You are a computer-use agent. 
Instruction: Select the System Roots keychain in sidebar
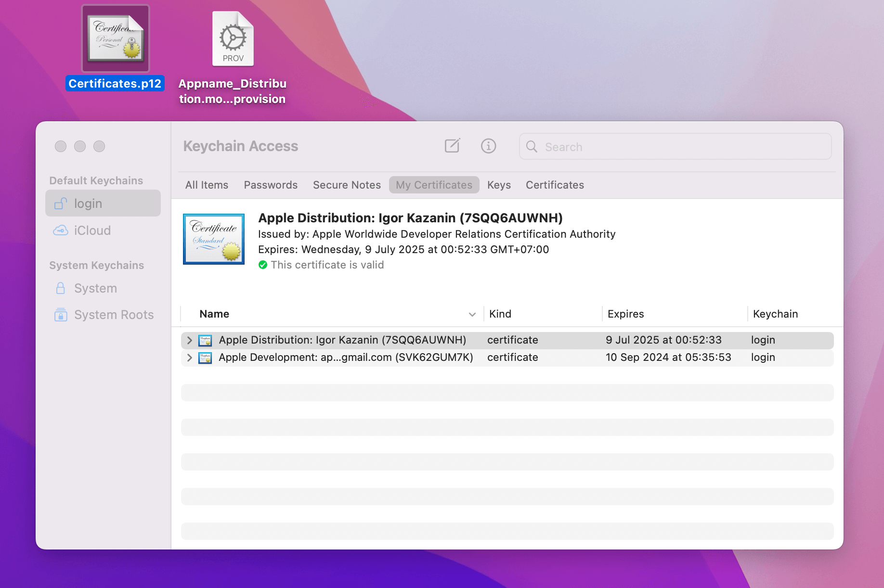[x=103, y=315]
